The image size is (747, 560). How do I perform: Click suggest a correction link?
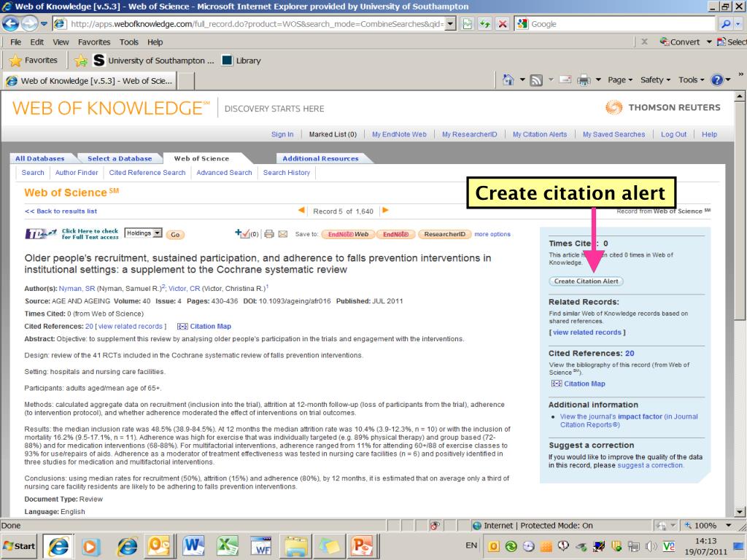coord(650,465)
